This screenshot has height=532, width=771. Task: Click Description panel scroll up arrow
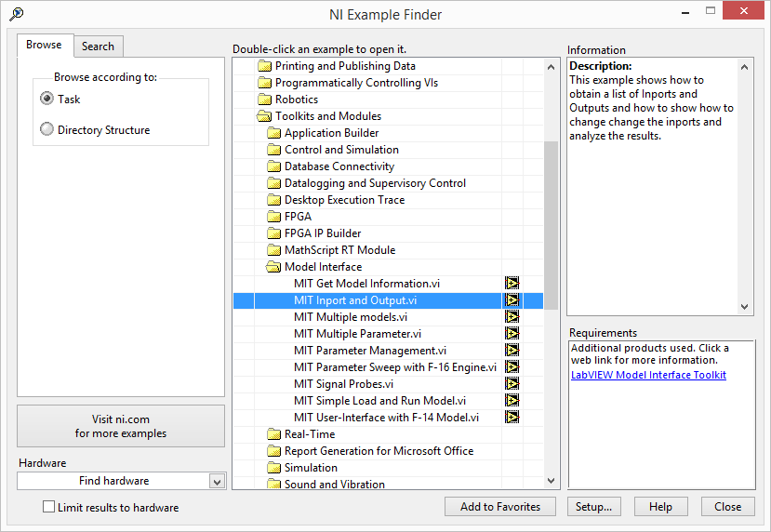744,67
